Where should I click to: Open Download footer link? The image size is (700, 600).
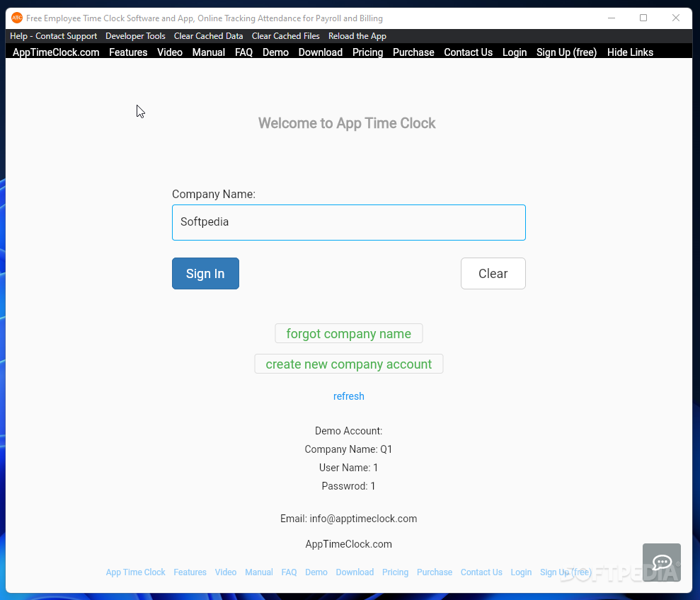[355, 572]
